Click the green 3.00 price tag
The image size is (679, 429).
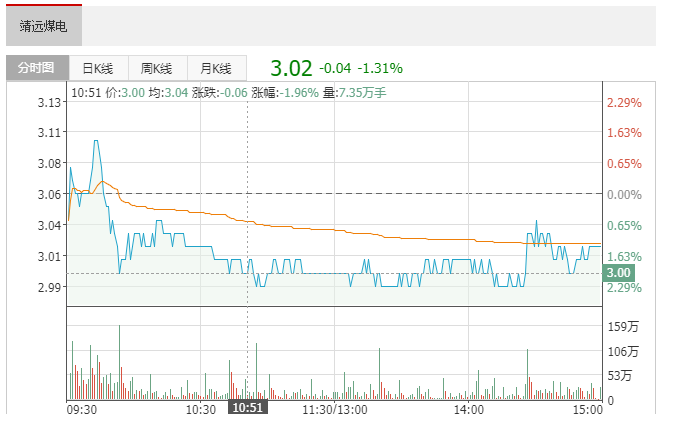(618, 273)
